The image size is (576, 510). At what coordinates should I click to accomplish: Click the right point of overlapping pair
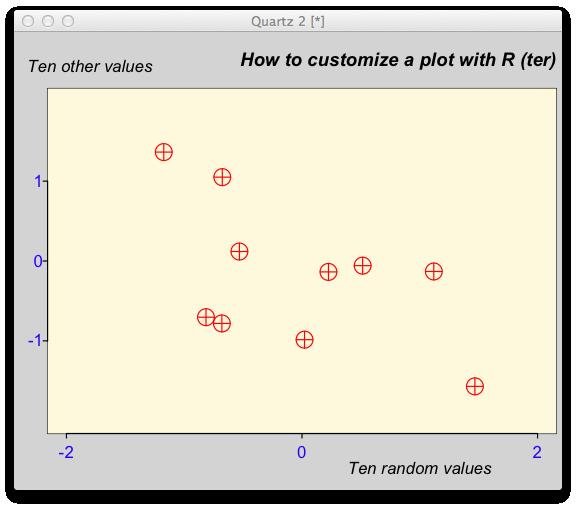pos(222,324)
